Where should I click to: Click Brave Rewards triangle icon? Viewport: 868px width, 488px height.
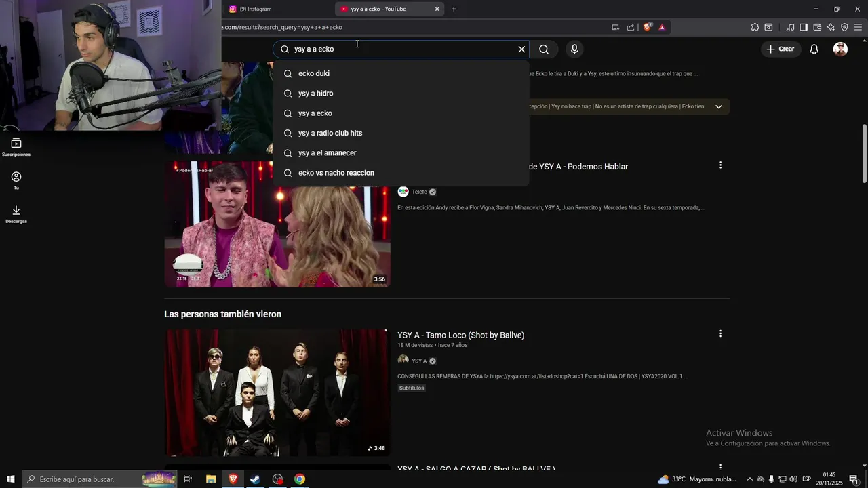click(662, 27)
